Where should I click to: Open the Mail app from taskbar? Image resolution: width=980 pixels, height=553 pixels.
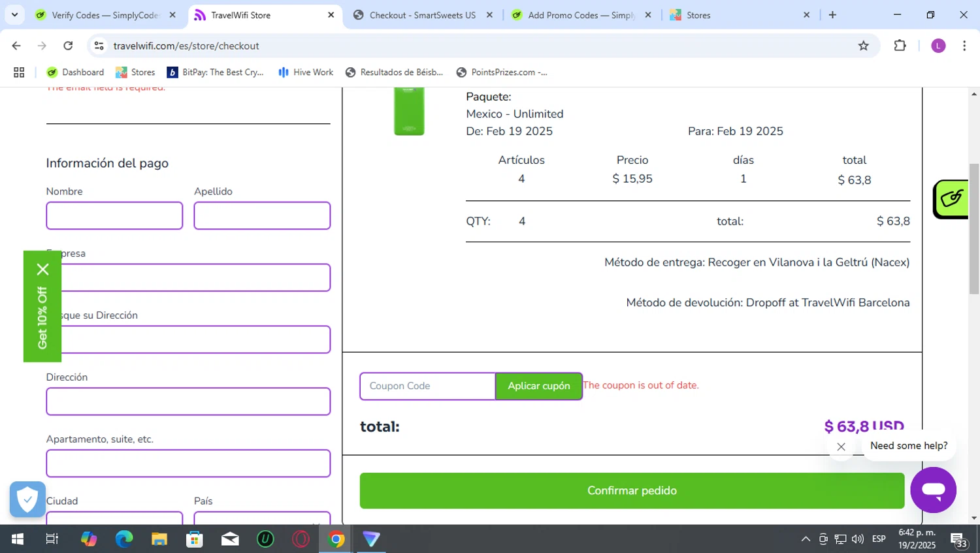tap(230, 539)
